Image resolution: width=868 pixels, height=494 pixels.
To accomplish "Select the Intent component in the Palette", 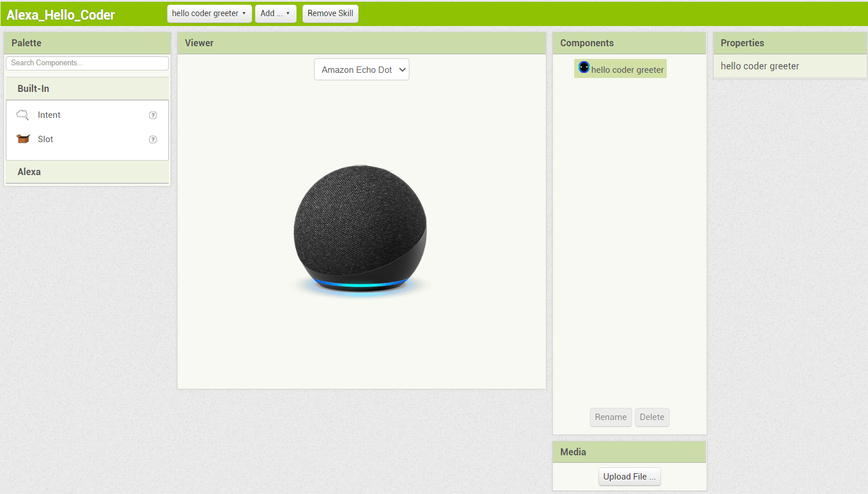I will tap(49, 114).
